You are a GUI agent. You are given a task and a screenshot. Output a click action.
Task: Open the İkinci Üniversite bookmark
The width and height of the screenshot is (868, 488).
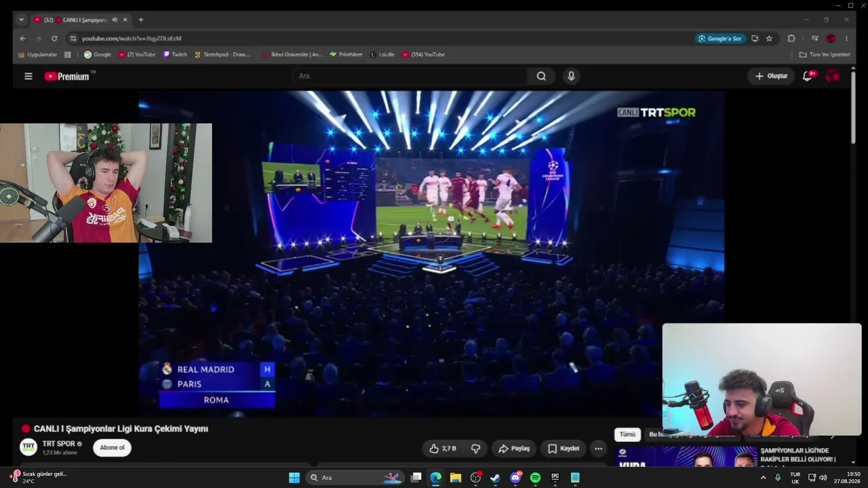tap(292, 54)
